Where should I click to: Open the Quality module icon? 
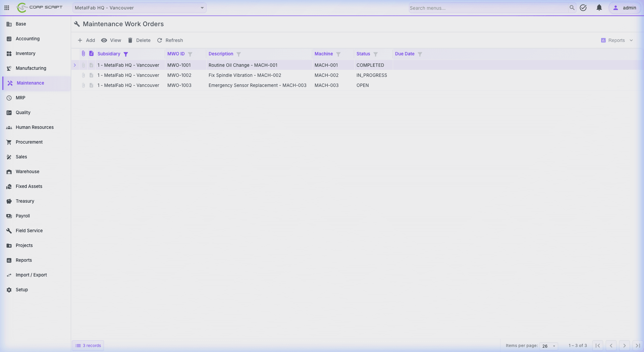coord(9,112)
